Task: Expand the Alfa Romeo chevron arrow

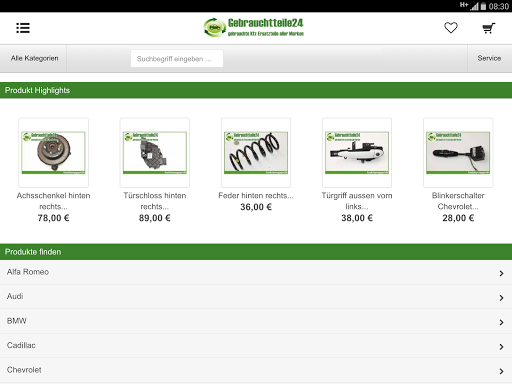Action: pos(501,273)
